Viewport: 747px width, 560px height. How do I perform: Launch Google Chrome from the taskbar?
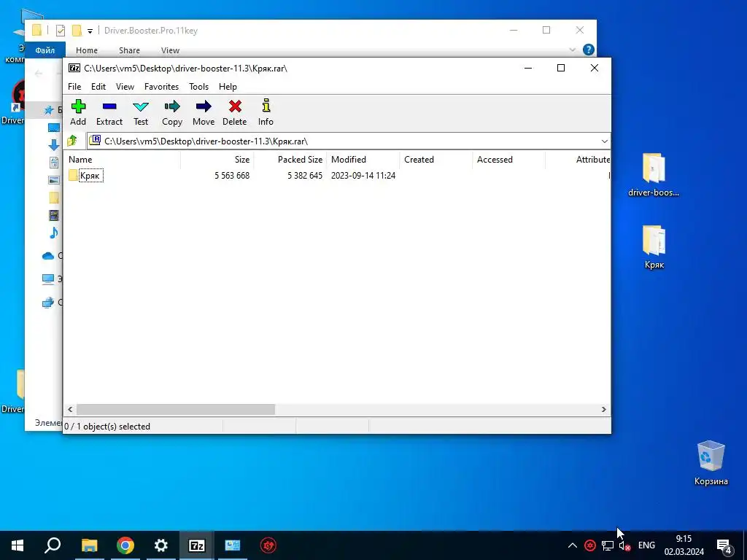pos(125,545)
